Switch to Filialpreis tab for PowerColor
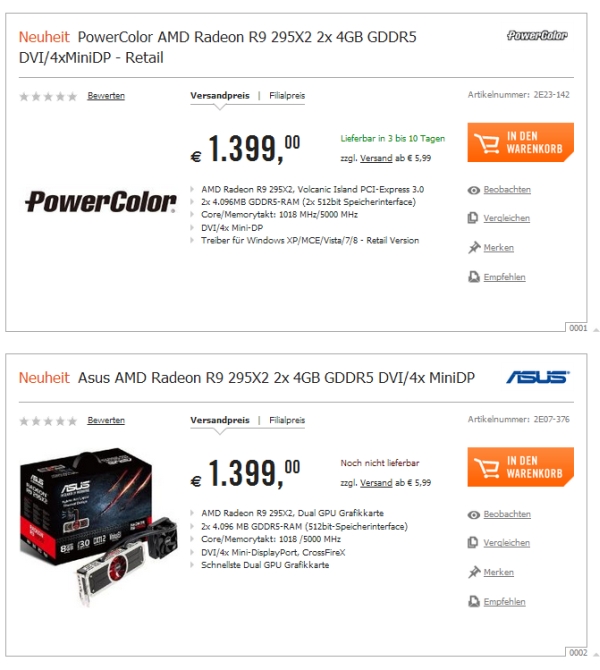 (287, 96)
